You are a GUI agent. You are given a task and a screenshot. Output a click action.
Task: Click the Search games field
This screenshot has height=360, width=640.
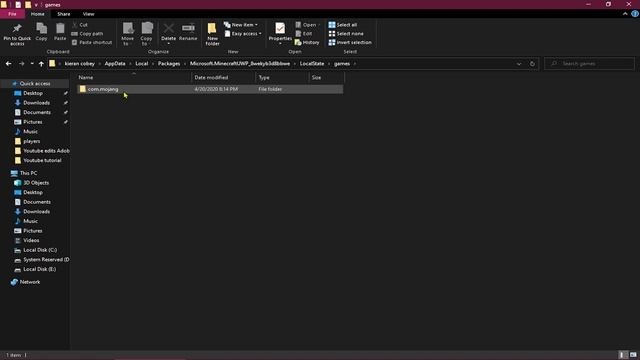pos(589,64)
